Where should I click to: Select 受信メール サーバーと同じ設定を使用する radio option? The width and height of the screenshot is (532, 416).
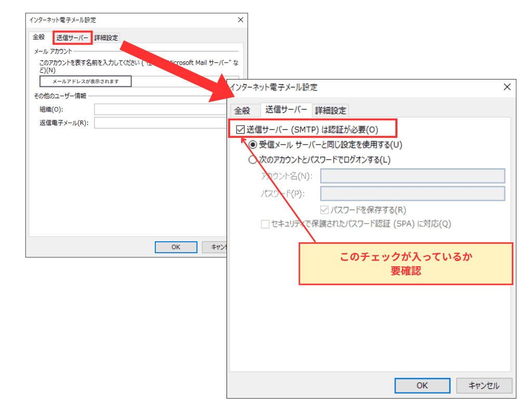pyautogui.click(x=254, y=145)
